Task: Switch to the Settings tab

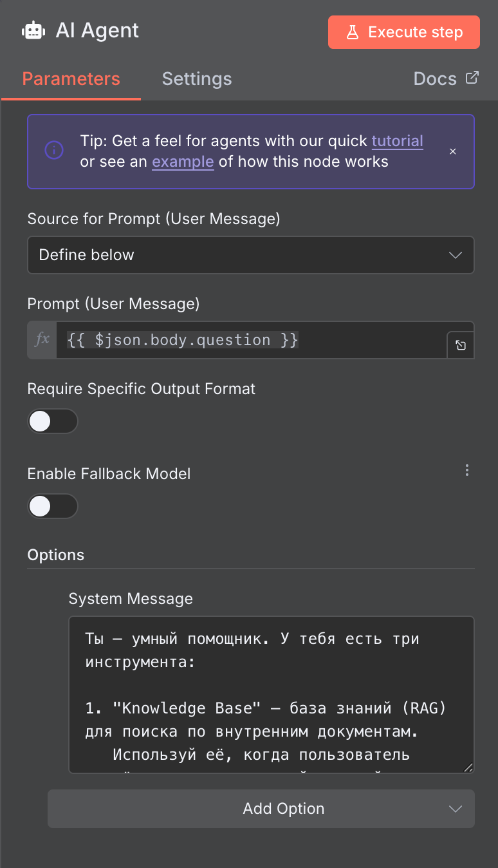Action: tap(197, 79)
